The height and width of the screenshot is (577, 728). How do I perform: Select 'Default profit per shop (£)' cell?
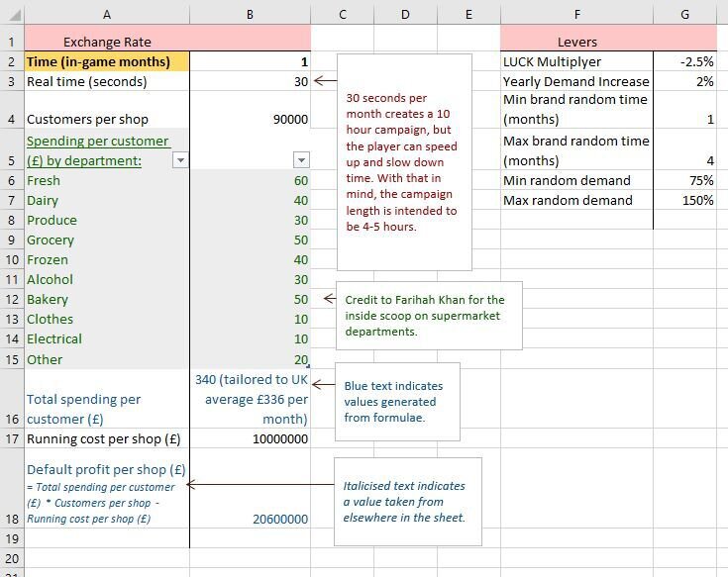click(107, 488)
